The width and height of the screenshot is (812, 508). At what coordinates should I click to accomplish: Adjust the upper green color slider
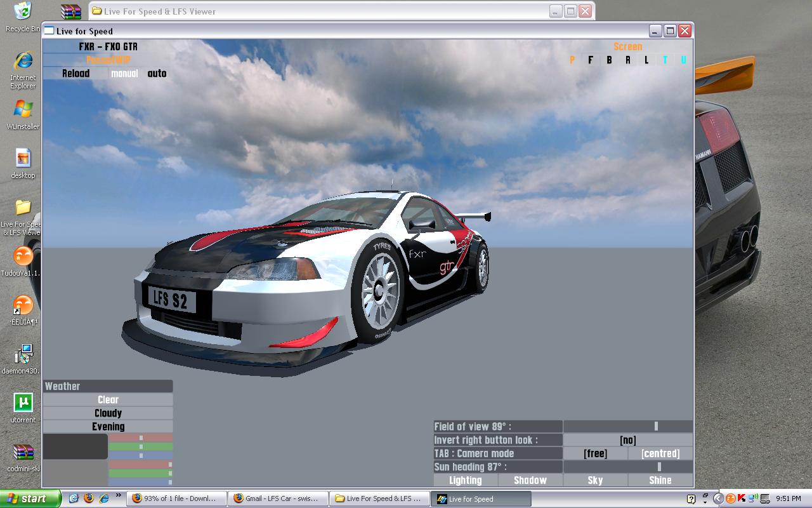140,446
